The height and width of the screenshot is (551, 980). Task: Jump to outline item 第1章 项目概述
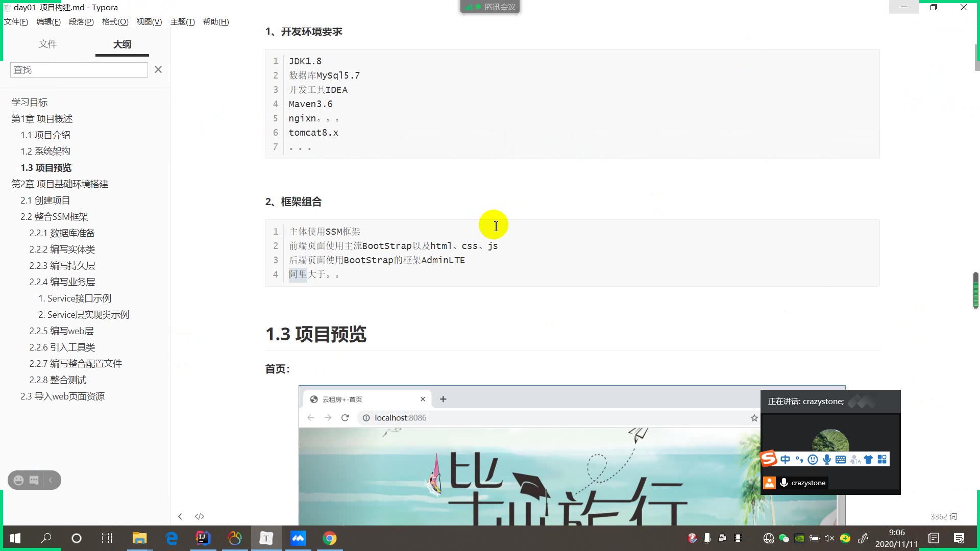pyautogui.click(x=42, y=119)
